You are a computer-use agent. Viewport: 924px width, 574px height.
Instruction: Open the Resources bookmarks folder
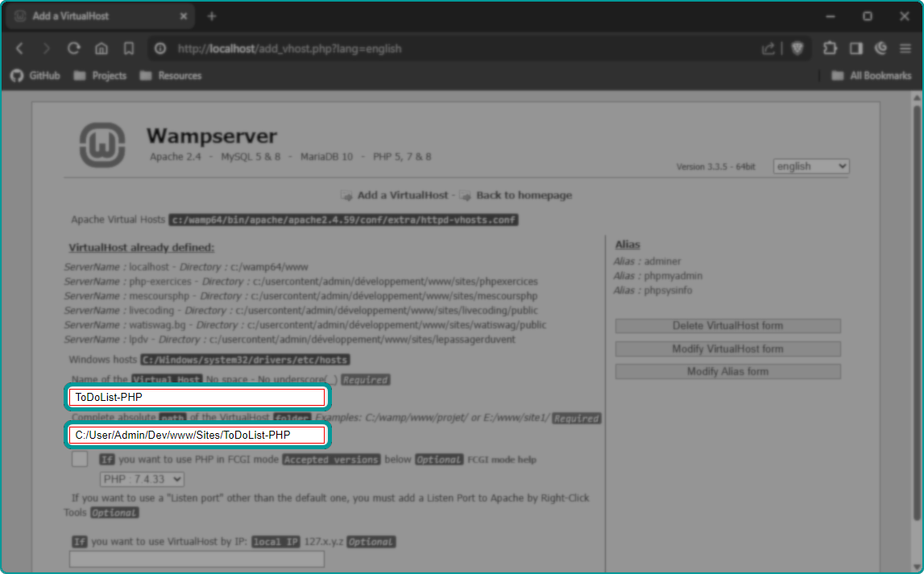click(x=170, y=76)
